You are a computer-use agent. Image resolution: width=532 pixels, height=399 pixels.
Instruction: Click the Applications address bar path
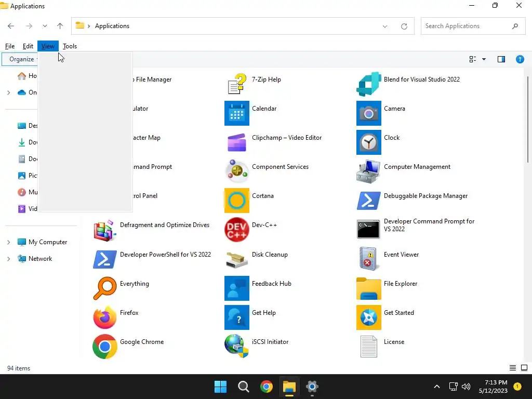(x=112, y=26)
